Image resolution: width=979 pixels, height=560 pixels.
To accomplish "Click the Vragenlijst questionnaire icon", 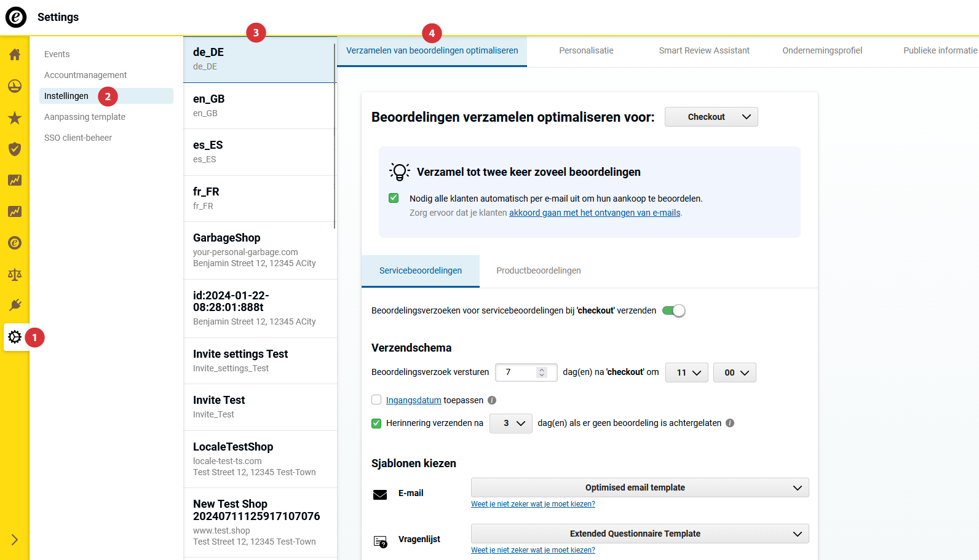I will pyautogui.click(x=381, y=542).
